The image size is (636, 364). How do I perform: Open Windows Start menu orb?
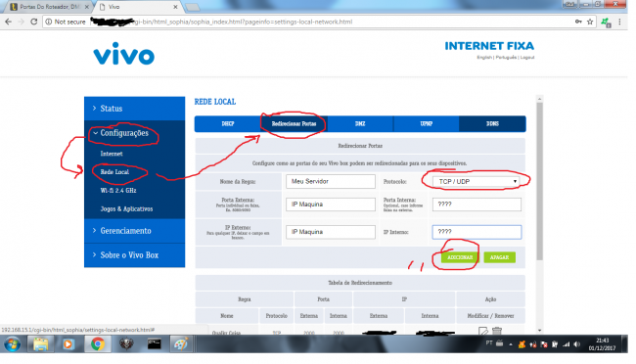click(12, 345)
